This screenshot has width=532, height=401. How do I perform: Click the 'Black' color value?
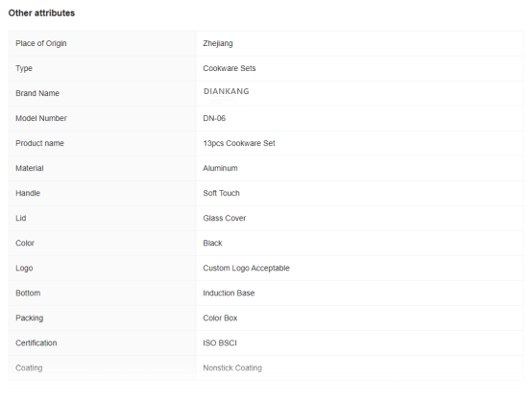coord(212,243)
